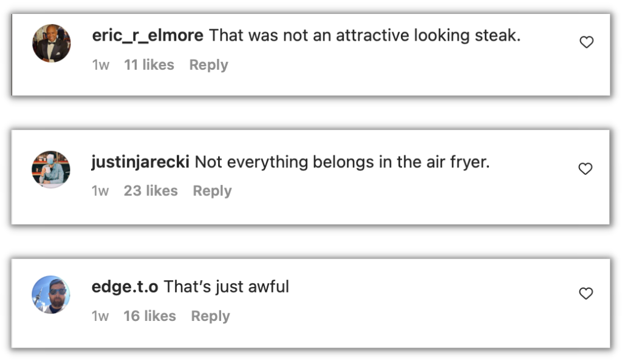This screenshot has height=364, width=622.
Task: Tap the heart on justinjarecki's comment
Action: tap(585, 169)
